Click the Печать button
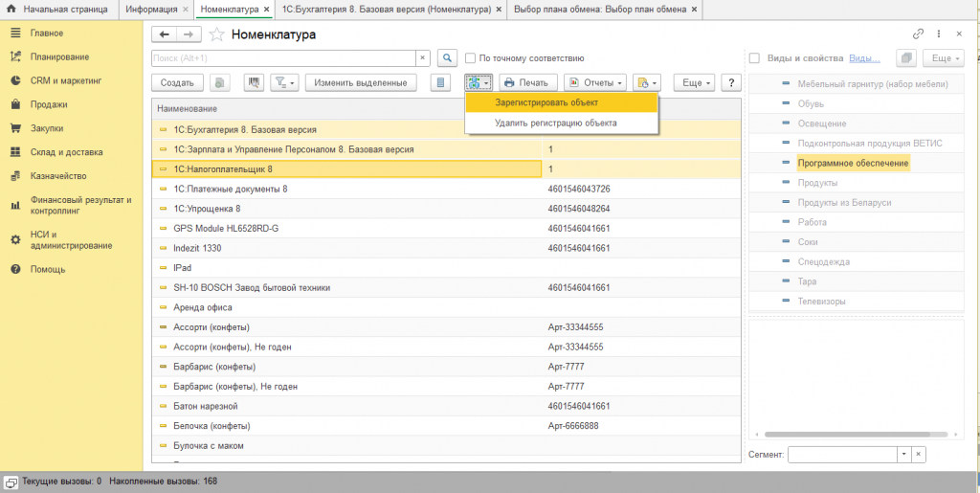Viewport: 980px width, 493px height. [x=527, y=82]
